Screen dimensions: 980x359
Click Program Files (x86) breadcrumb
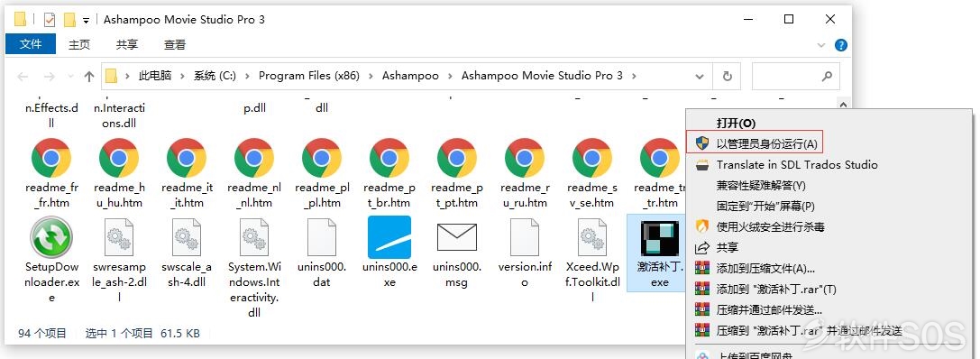tap(308, 76)
